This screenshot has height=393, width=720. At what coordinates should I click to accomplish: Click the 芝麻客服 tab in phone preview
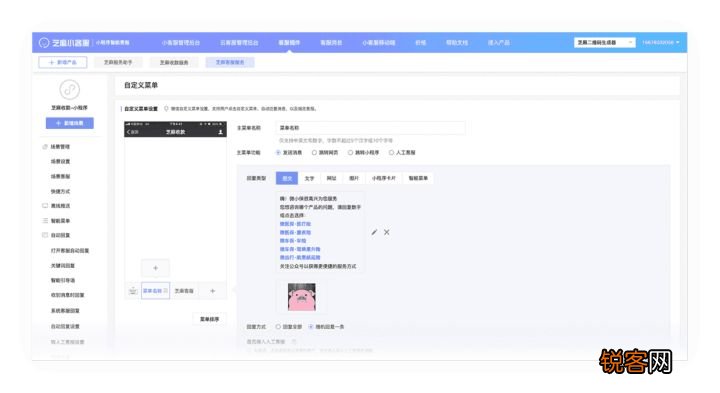[184, 291]
